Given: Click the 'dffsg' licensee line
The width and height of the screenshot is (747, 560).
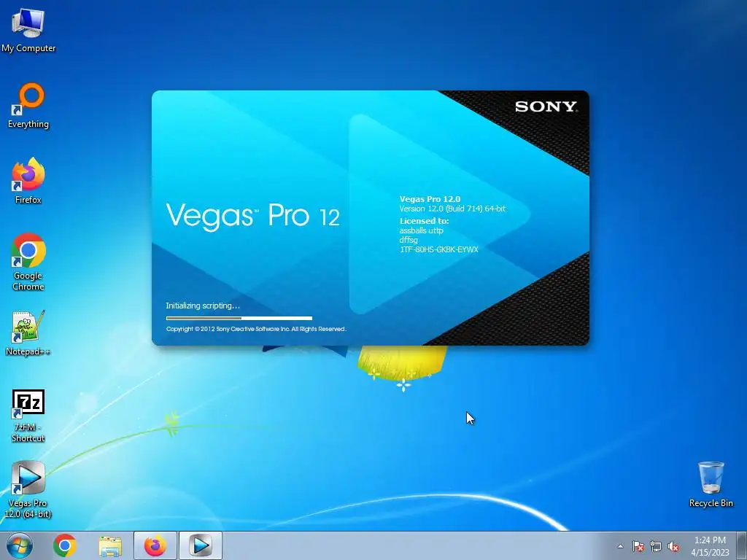Looking at the screenshot, I should tap(409, 240).
